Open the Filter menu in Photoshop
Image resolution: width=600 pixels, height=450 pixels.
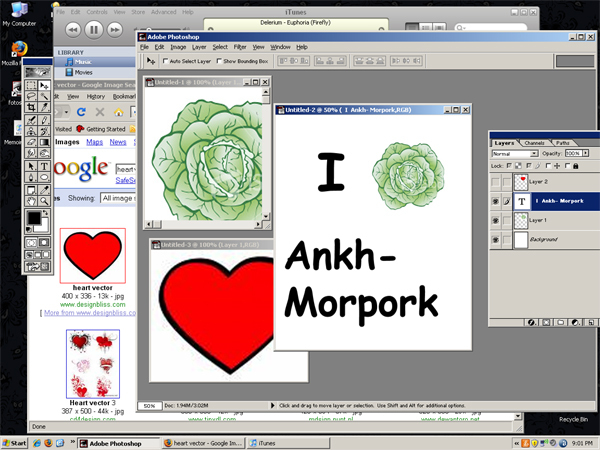pyautogui.click(x=240, y=47)
